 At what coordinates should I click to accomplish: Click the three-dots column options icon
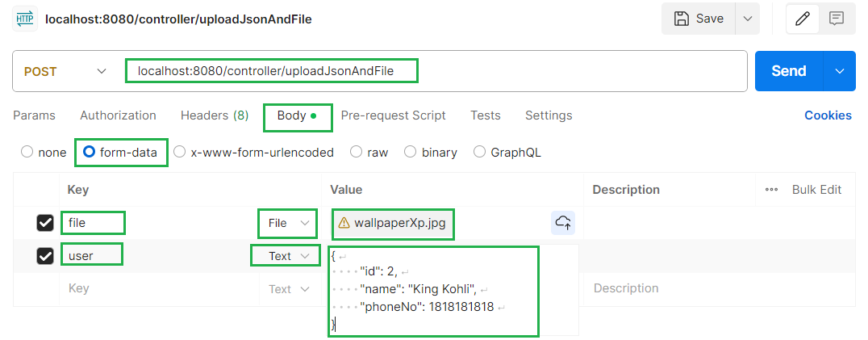(771, 190)
